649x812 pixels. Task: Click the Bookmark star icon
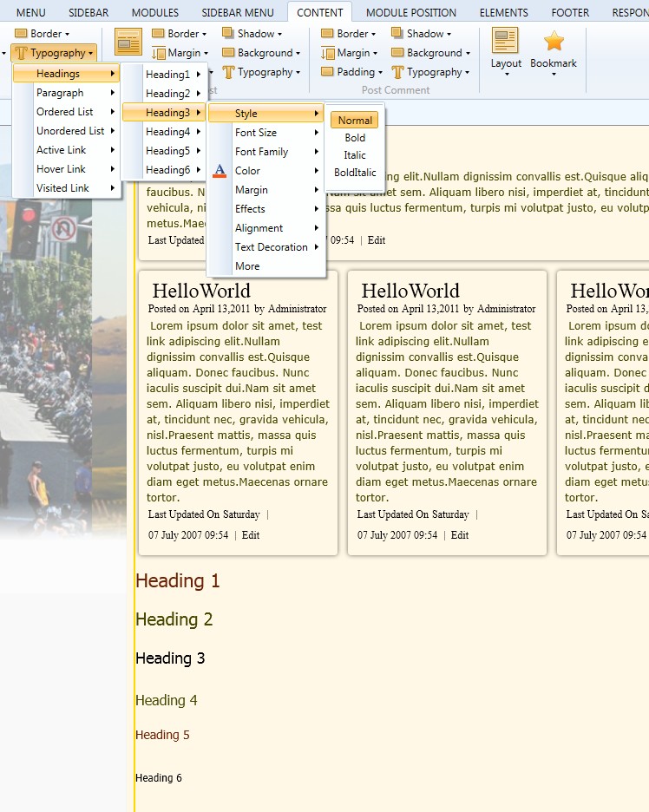tap(554, 41)
